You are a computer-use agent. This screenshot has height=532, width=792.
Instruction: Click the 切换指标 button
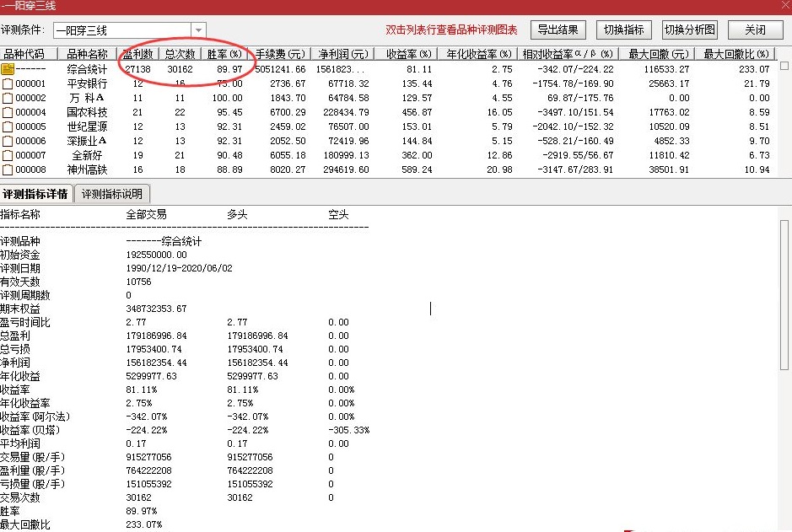(624, 30)
